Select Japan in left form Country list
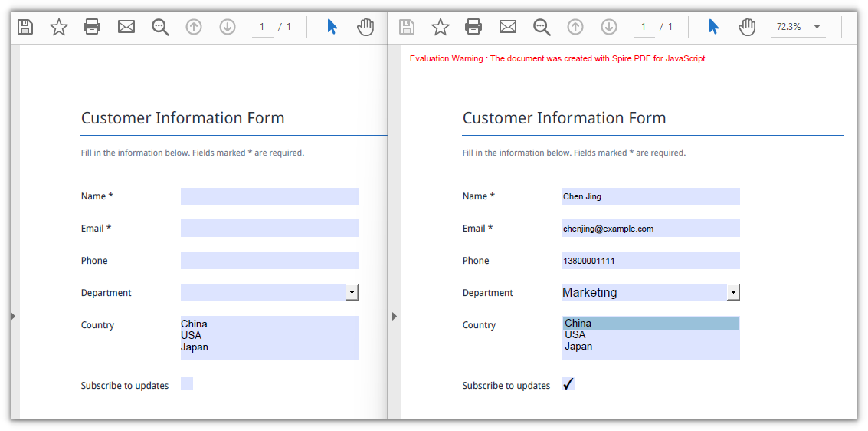 point(195,347)
